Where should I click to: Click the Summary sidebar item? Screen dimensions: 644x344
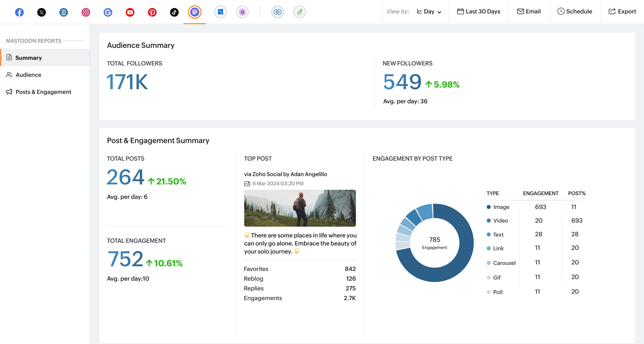click(x=29, y=57)
